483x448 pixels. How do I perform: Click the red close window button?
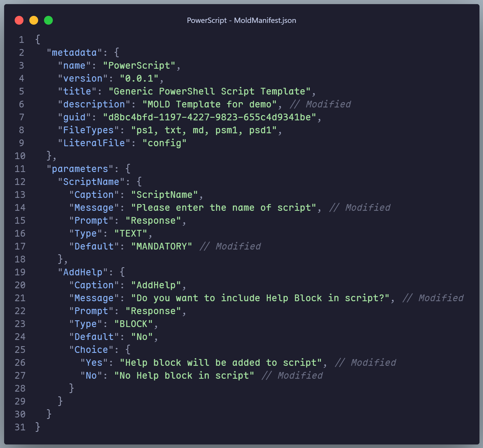[19, 20]
